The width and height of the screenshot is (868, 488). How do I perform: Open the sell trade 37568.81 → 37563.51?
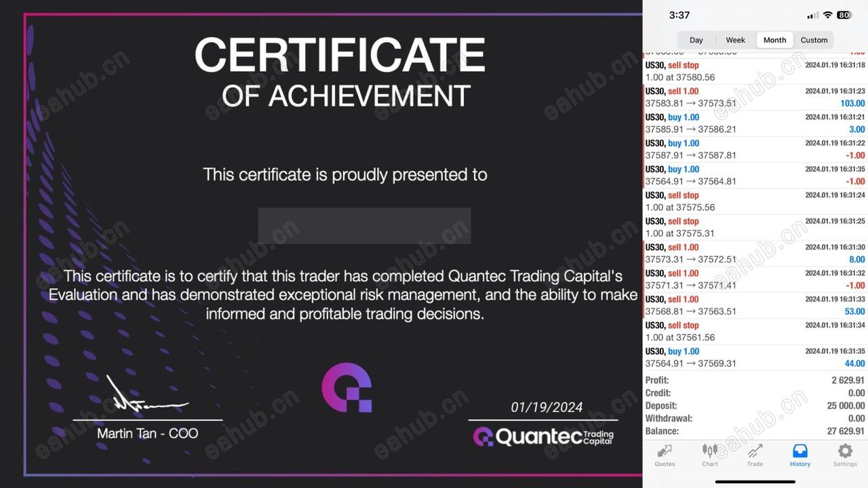tap(755, 305)
